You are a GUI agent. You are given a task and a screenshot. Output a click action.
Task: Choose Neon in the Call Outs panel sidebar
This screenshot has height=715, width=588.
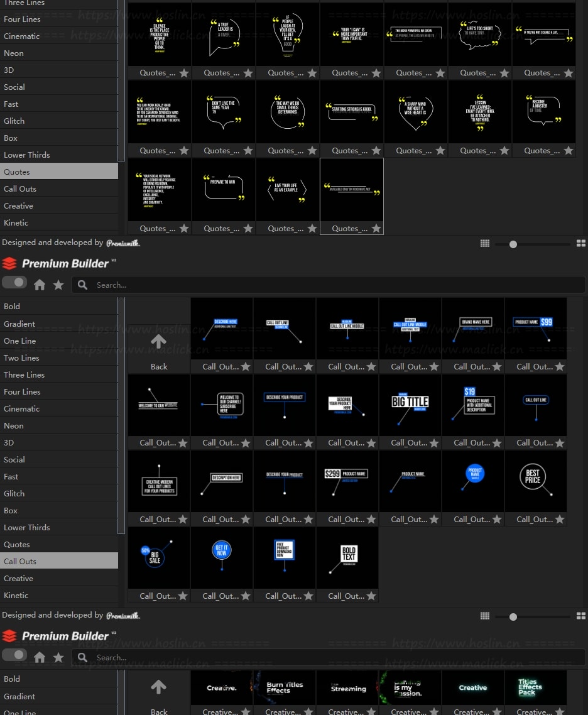(59, 426)
